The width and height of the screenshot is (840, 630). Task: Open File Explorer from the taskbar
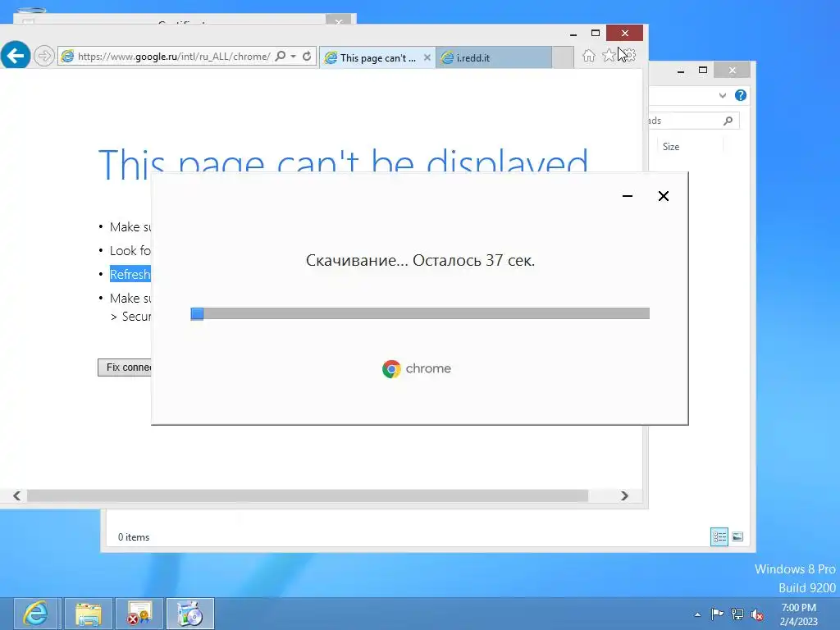[x=89, y=614]
